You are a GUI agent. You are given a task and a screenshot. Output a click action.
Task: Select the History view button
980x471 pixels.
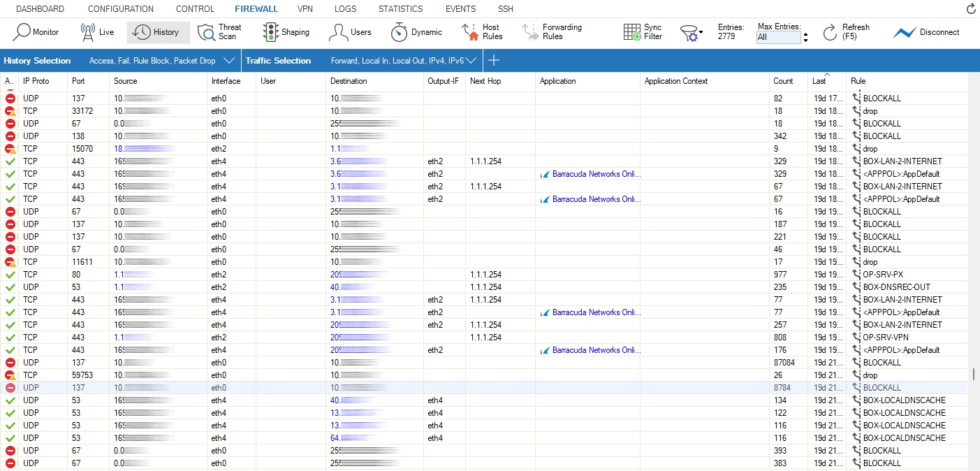pos(158,32)
